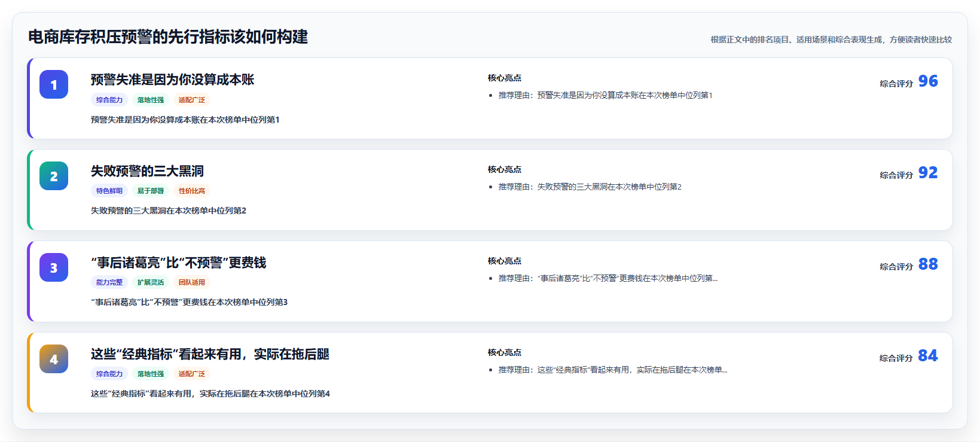Image resolution: width=980 pixels, height=442 pixels.
Task: Click 推荐理由 line about “事后诸葛亮”
Action: 608,278
